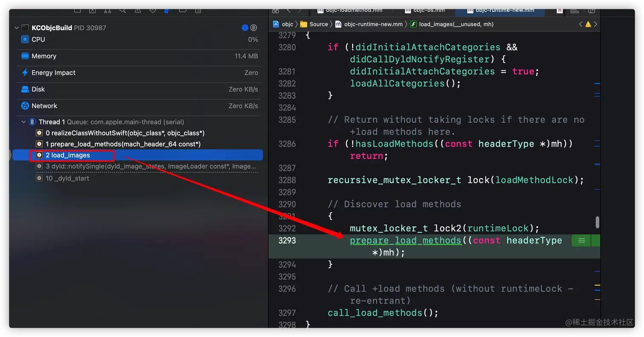The width and height of the screenshot is (644, 337).
Task: Click the filter icon beside KCObjcBuild
Action: click(254, 28)
